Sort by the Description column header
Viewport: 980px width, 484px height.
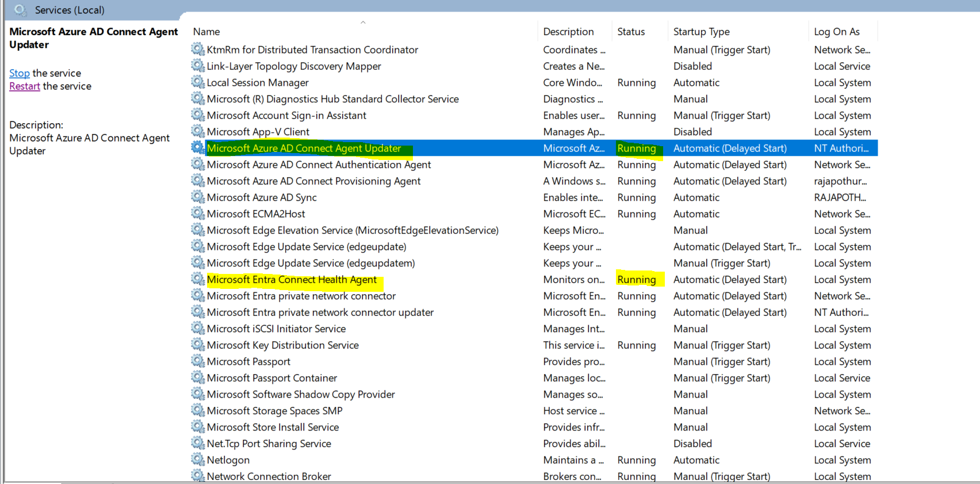[x=568, y=32]
